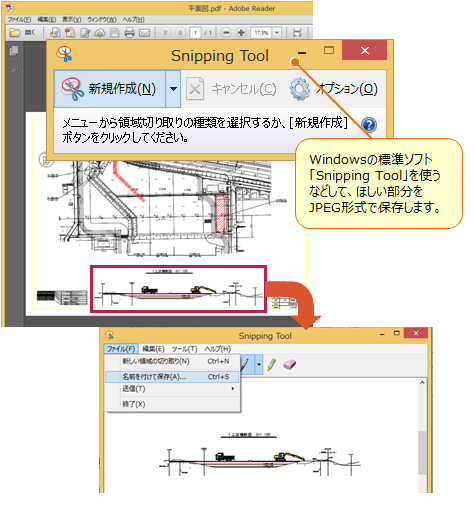
Task: Choose 終了(X) from the File menu
Action: 172,404
